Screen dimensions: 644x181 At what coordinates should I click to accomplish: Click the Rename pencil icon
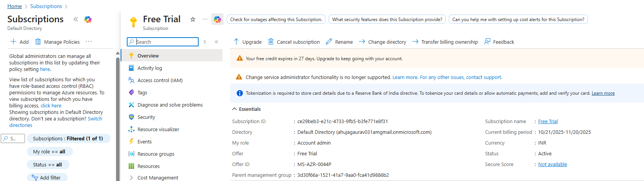[329, 41]
